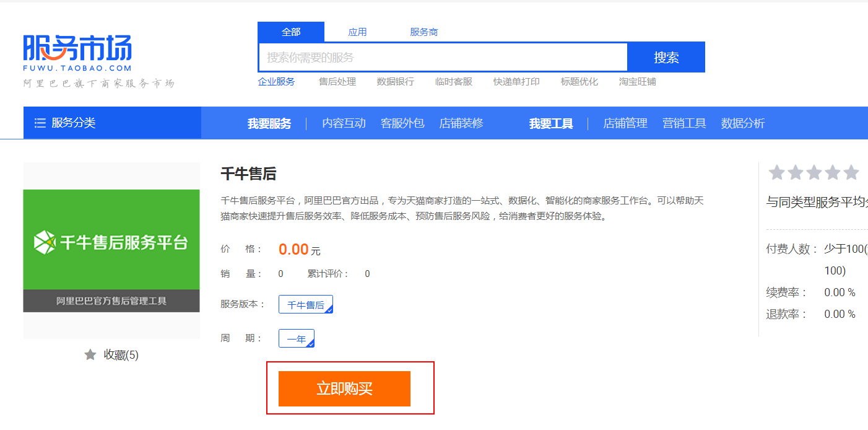The image size is (868, 430).
Task: Click the 0.00 price value
Action: (293, 250)
